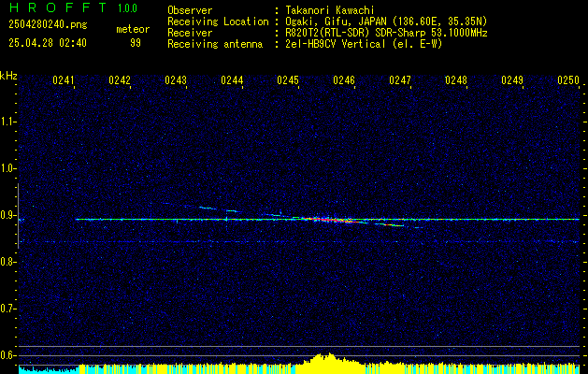
Task: Click time marker 0245
Action: (288, 80)
